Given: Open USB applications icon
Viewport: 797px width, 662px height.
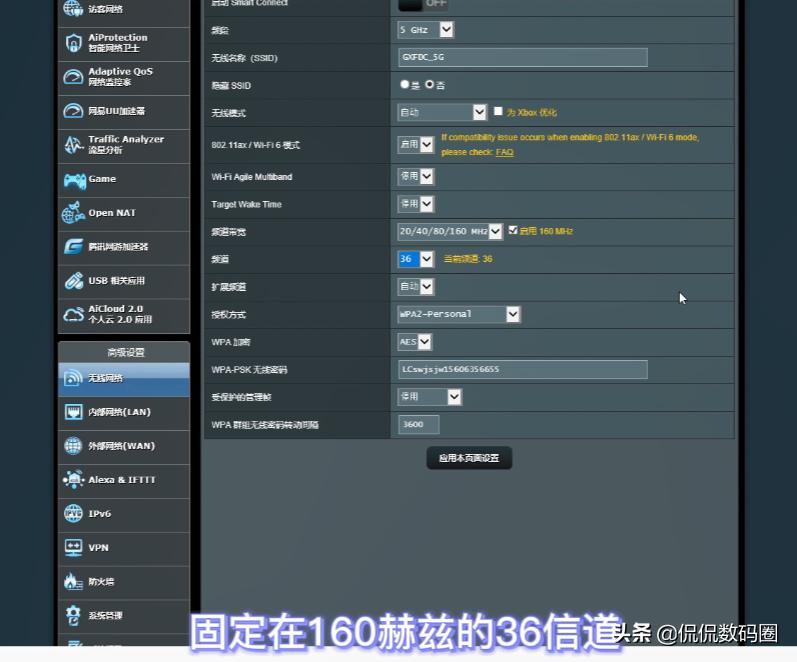Looking at the screenshot, I should click(x=74, y=281).
